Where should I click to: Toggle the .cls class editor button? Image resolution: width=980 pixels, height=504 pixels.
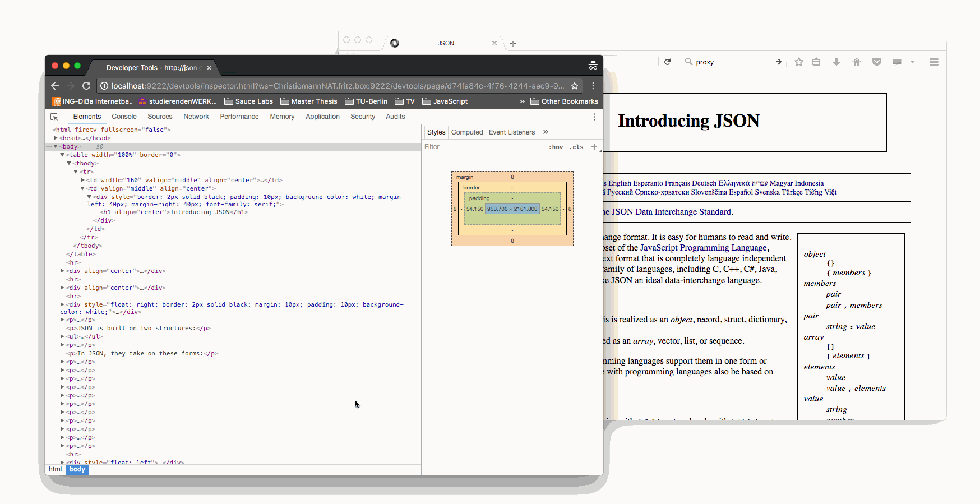click(x=577, y=147)
